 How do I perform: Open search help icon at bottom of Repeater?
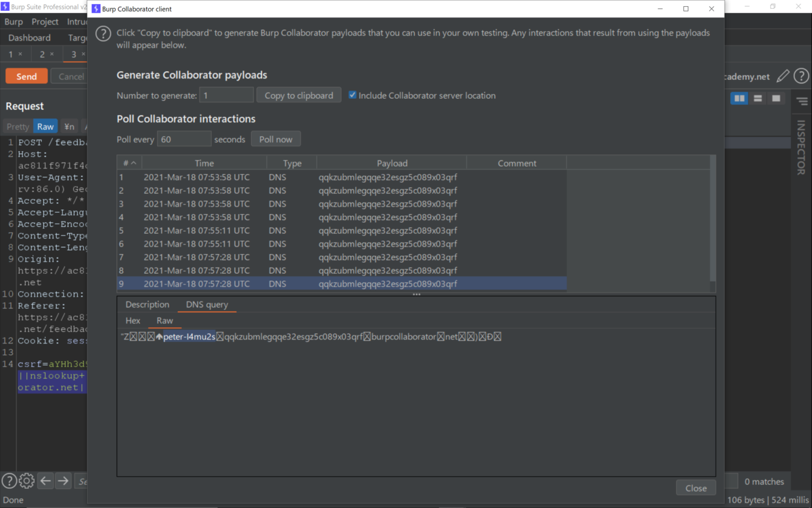[9, 481]
